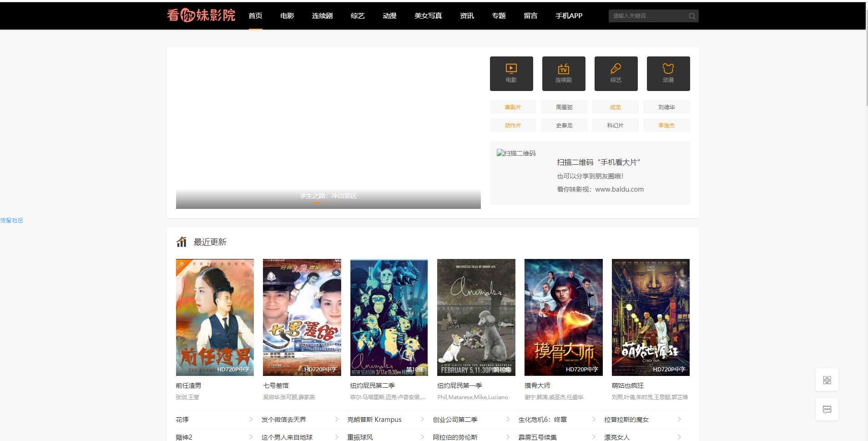
Task: Open the 七号差馆 poster thumbnail
Action: 302,317
